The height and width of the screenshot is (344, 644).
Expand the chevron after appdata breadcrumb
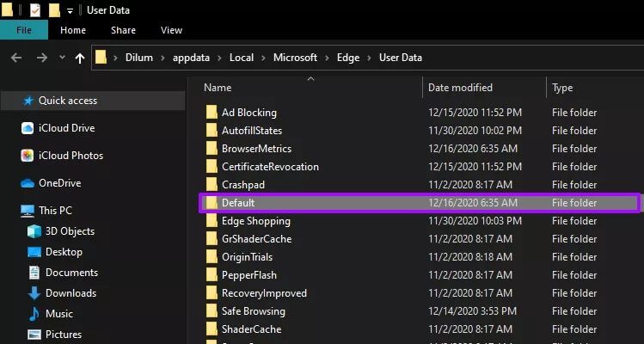[220, 58]
